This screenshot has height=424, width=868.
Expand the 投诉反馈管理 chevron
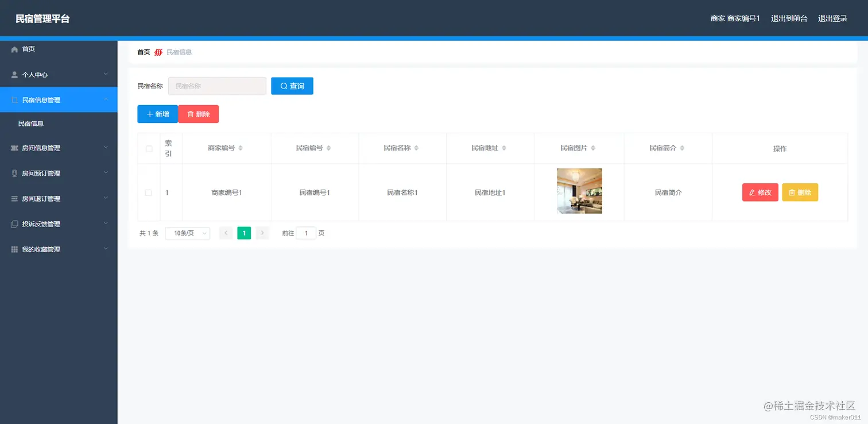(106, 223)
